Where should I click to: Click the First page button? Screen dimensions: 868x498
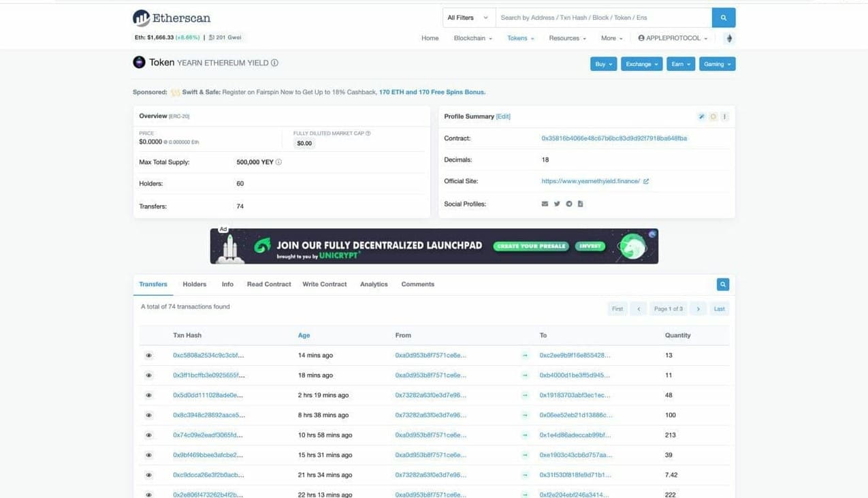point(617,309)
